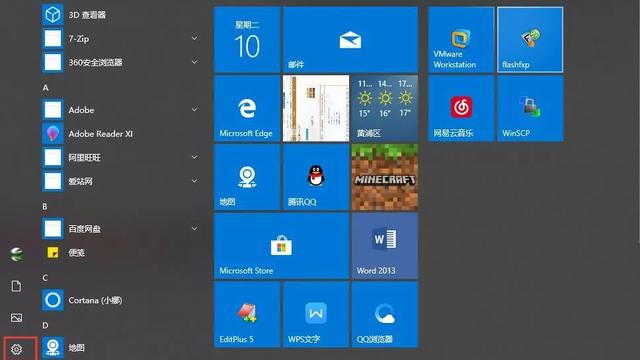Expand the 7-Zip folder chevron
This screenshot has height=360, width=640.
click(x=194, y=38)
